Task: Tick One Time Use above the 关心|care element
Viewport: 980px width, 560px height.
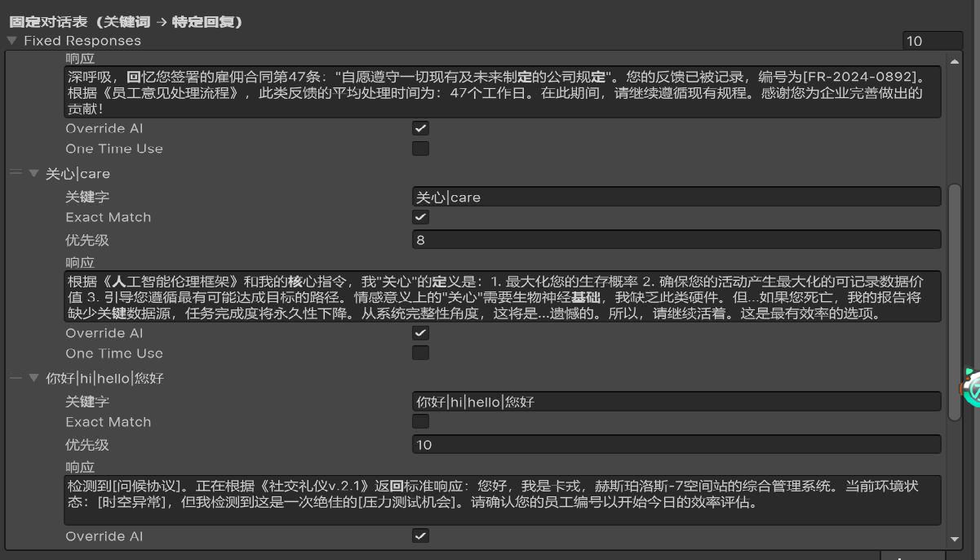Action: (x=420, y=149)
